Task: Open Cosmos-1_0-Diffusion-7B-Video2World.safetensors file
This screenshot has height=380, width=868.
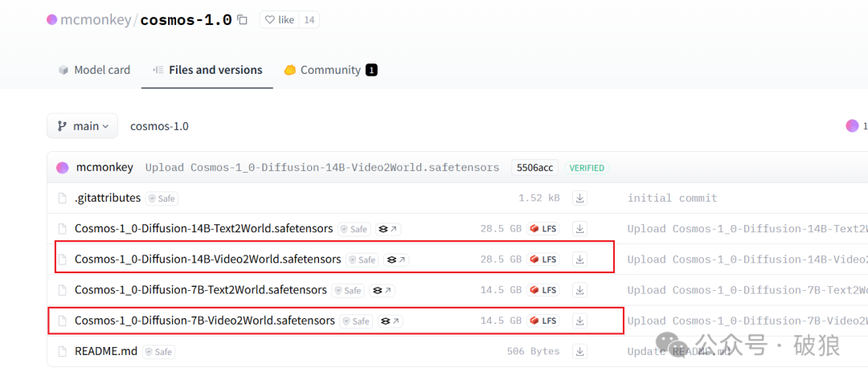Action: point(205,321)
